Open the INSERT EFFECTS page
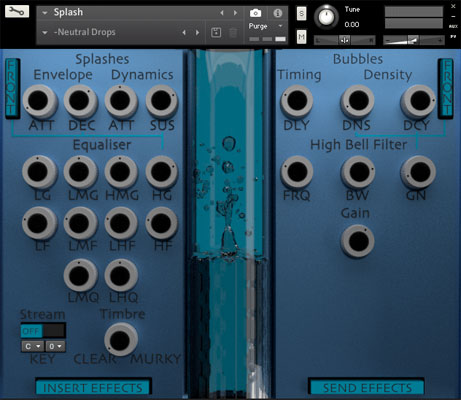This screenshot has height=400, width=461. click(x=93, y=387)
